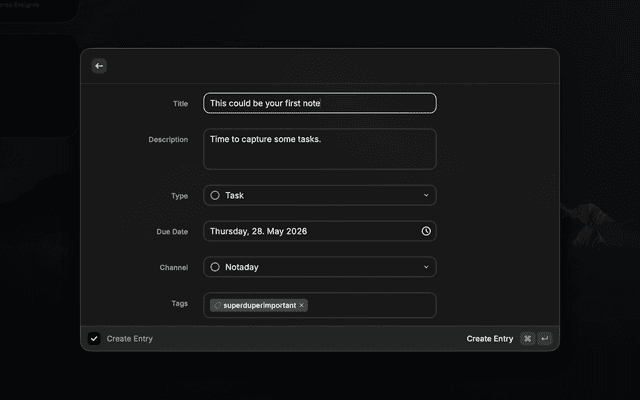Expand the Channel field chevron
Viewport: 640px width, 400px height.
426,267
